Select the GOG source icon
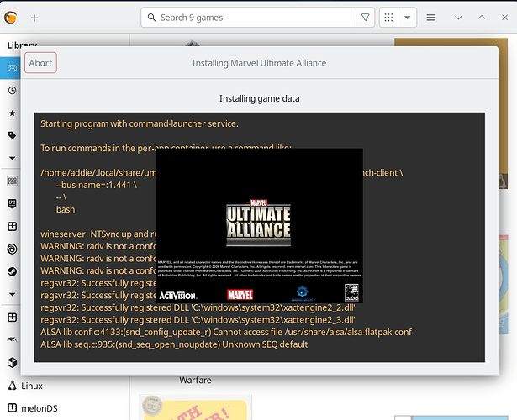The height and width of the screenshot is (420, 517). pyautogui.click(x=13, y=181)
